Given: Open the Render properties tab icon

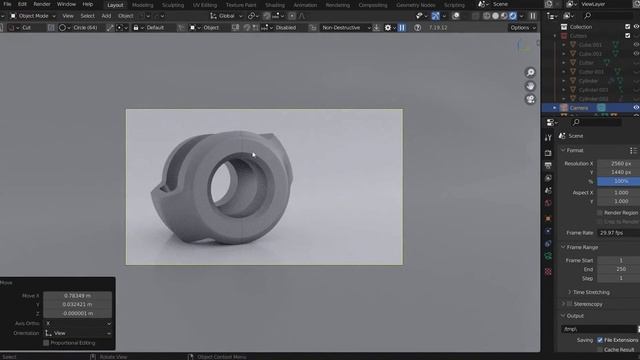Looking at the screenshot, I should tap(548, 153).
